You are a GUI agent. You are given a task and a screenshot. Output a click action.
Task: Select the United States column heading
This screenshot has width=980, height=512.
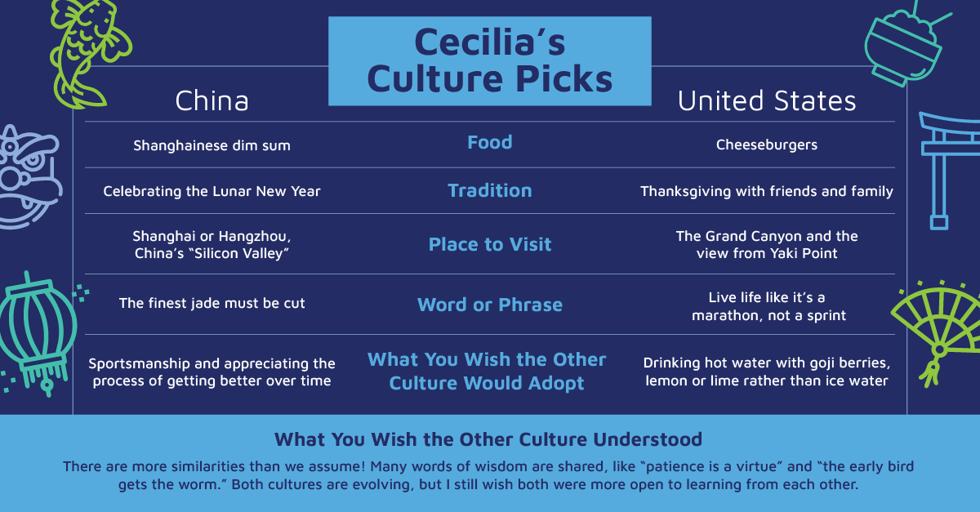coord(767,100)
